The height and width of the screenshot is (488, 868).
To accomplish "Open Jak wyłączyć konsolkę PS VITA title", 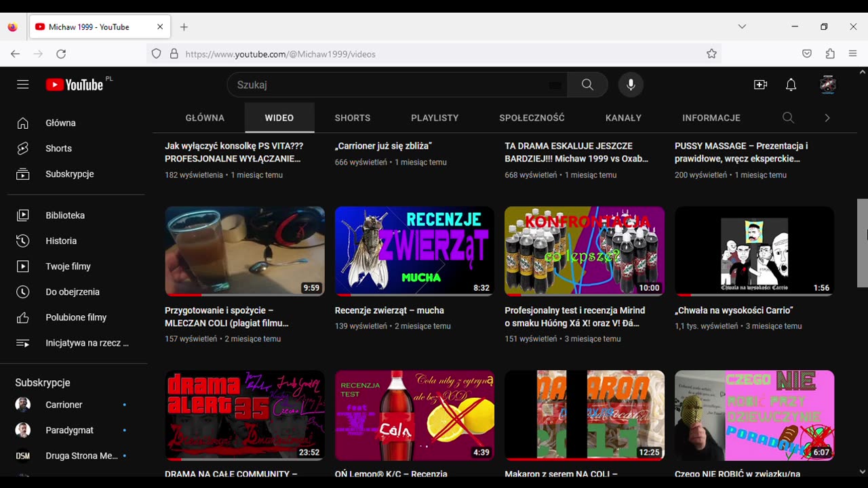I will (x=234, y=152).
